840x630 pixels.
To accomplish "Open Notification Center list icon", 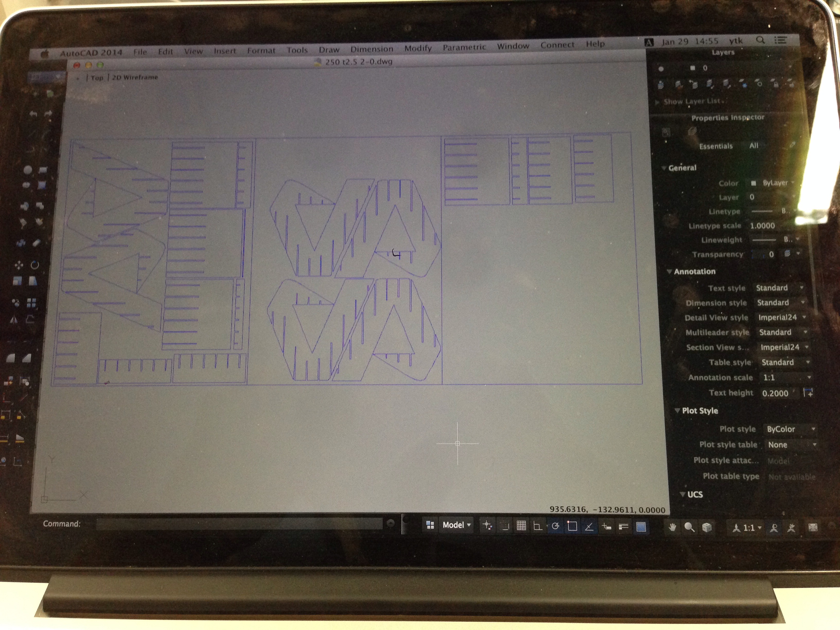I will pos(780,40).
